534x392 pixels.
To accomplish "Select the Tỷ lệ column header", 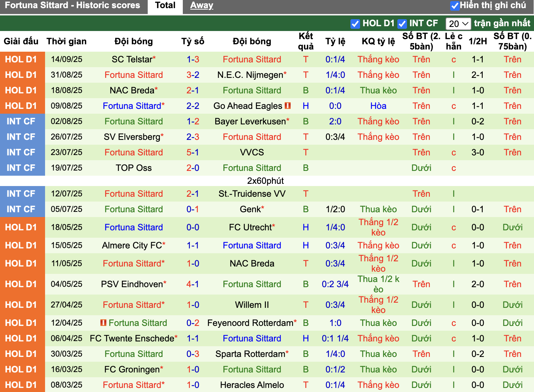I will [335, 41].
